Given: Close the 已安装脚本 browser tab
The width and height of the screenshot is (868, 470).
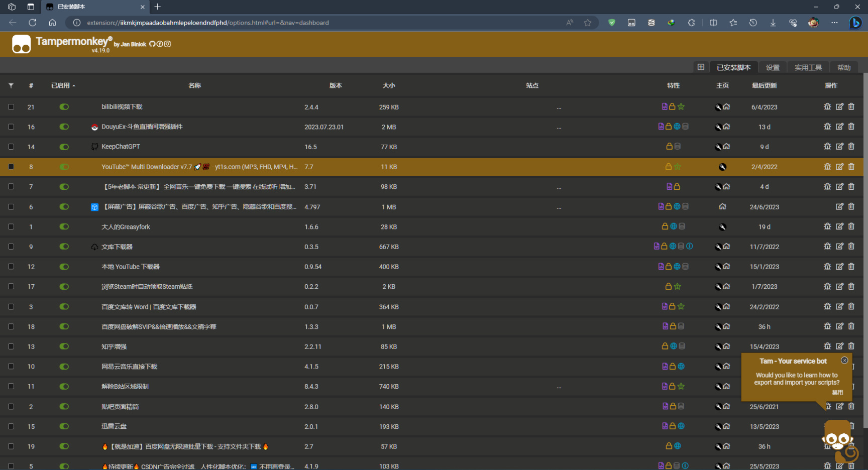Looking at the screenshot, I should point(143,7).
